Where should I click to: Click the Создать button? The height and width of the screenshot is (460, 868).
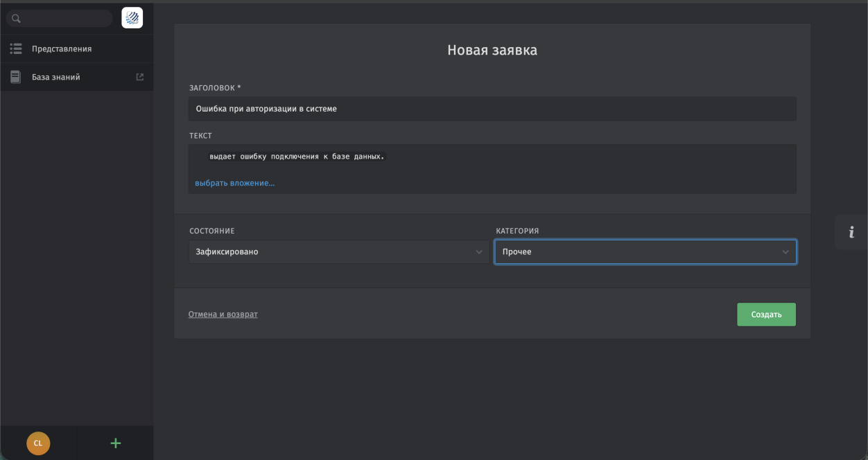click(x=766, y=315)
